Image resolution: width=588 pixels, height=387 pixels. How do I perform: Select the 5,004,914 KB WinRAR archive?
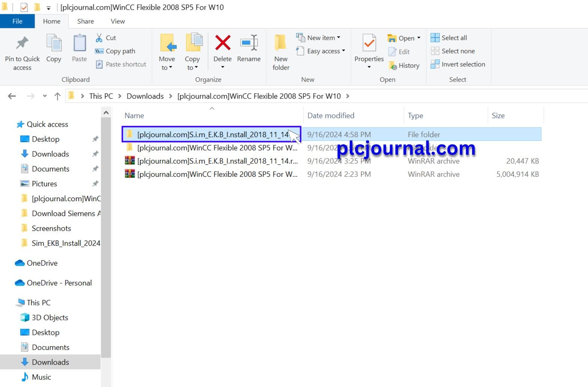pyautogui.click(x=331, y=174)
